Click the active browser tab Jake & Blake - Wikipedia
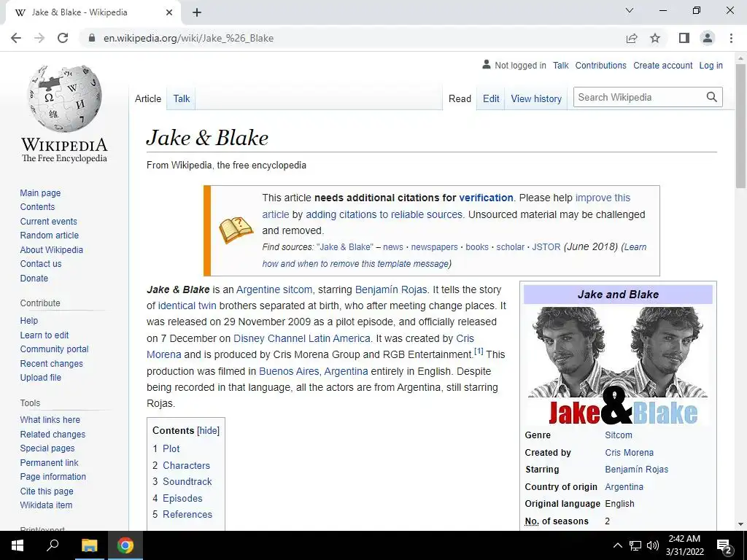This screenshot has height=560, width=747. pos(93,12)
